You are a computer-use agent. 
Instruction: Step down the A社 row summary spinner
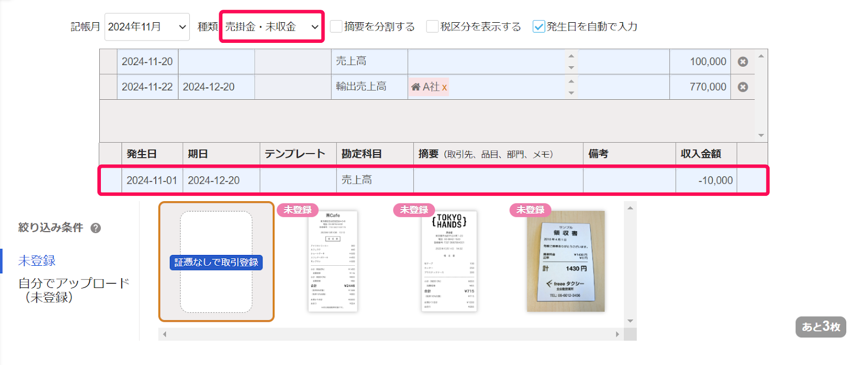[x=571, y=93]
